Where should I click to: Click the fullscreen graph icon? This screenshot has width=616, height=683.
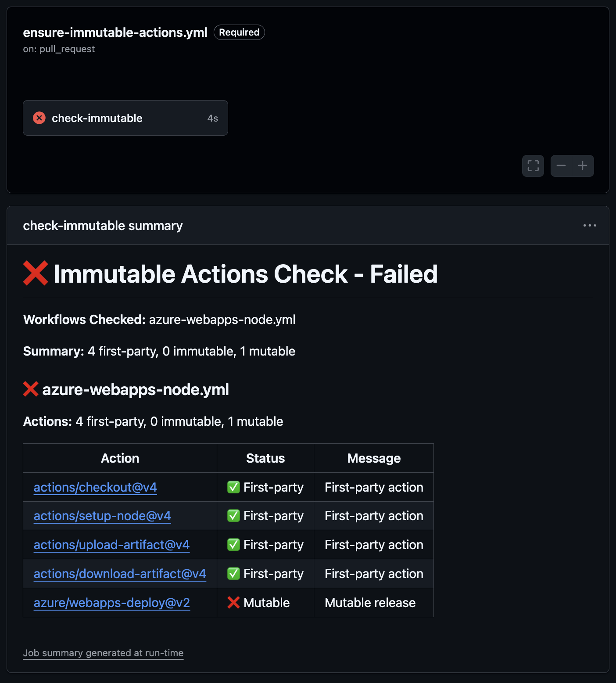pos(533,166)
